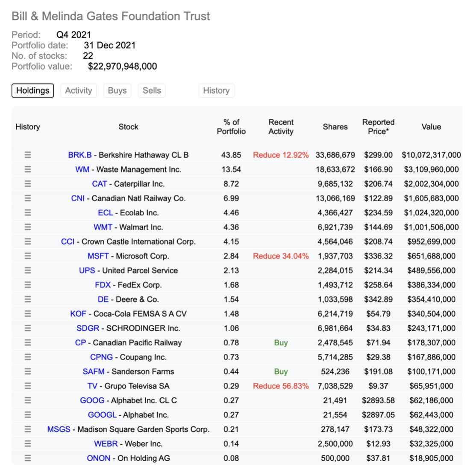
Task: Open history icon for FedEx row
Action: point(28,285)
